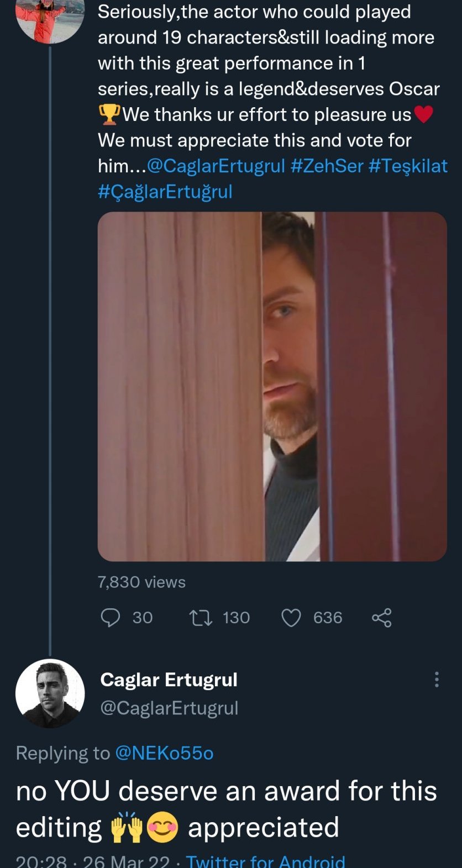The height and width of the screenshot is (868, 462).
Task: Tap the #ÇağlarErtuğrul hashtag
Action: pos(165,192)
